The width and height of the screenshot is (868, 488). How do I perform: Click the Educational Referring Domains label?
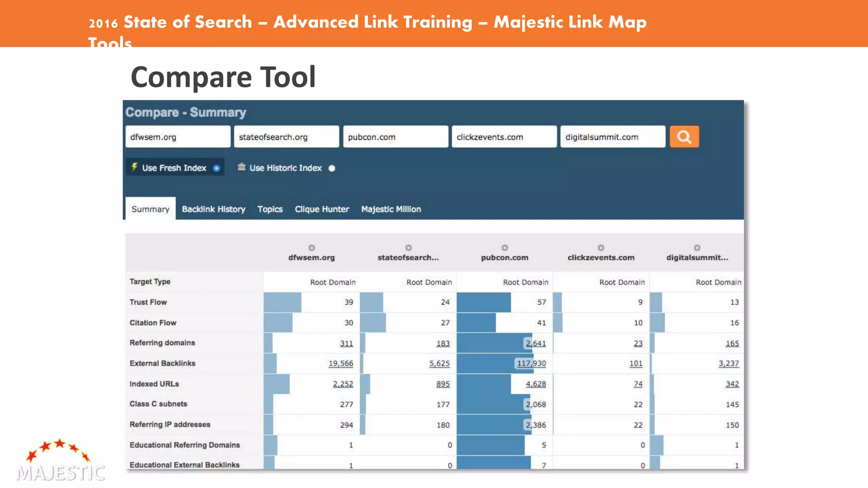click(185, 445)
